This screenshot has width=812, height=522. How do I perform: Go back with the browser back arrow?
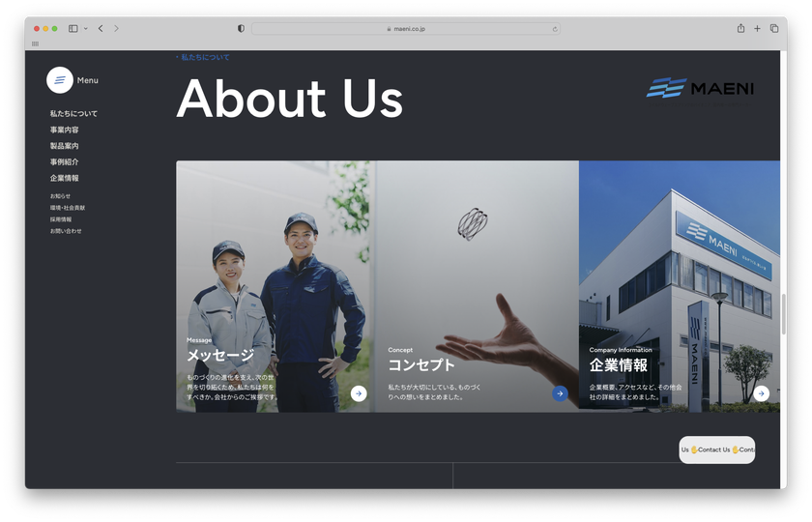tap(101, 29)
